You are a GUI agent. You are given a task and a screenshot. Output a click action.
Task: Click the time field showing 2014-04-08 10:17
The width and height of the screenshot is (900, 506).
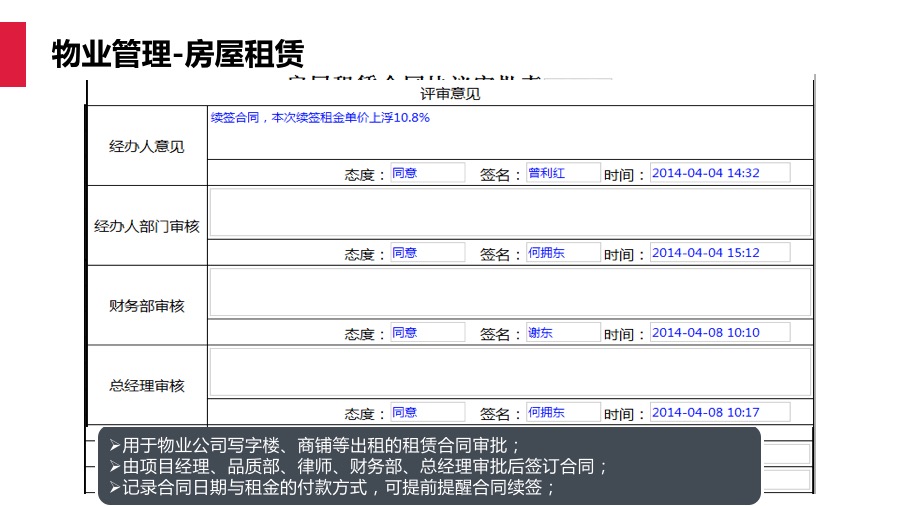[x=719, y=412]
